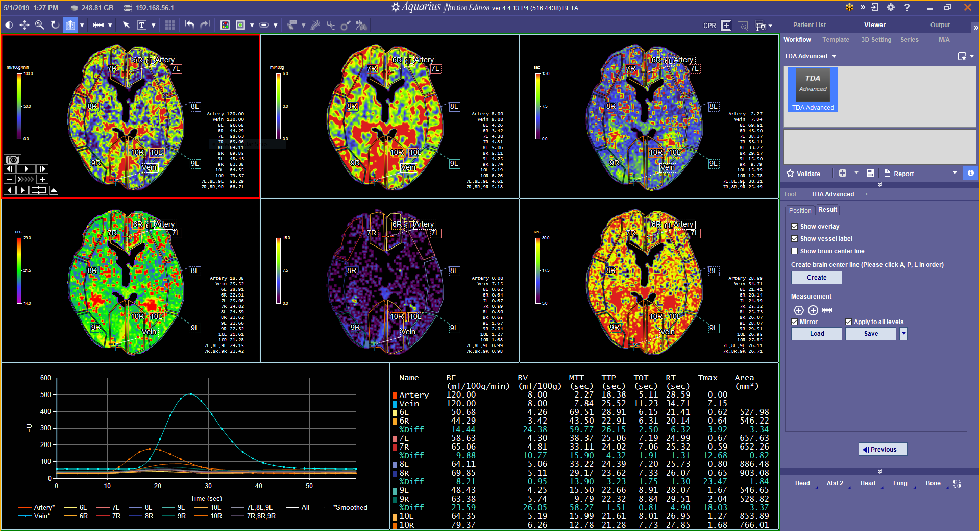Click the lungs and body segmentation icon
This screenshot has width=980, height=531.
click(x=361, y=25)
